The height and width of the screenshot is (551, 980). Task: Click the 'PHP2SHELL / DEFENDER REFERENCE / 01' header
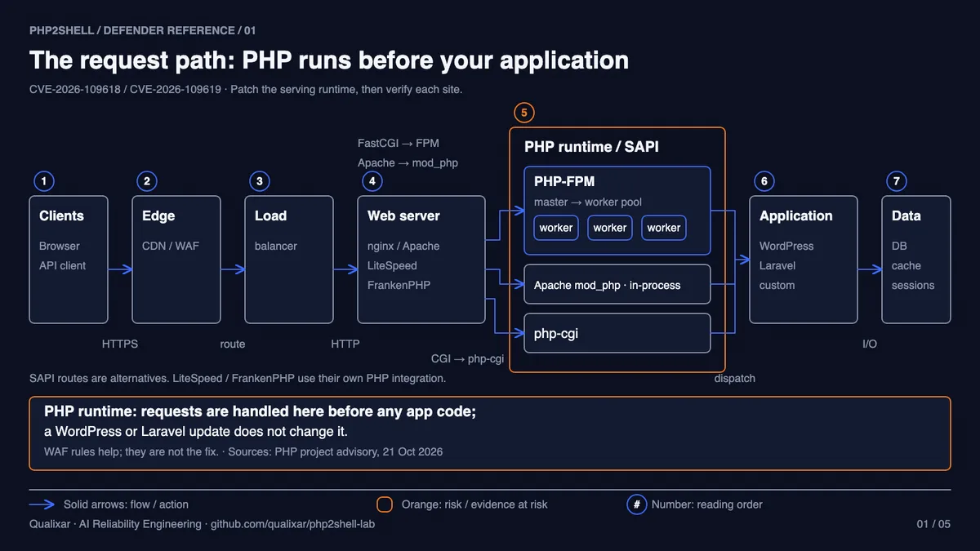tap(143, 30)
